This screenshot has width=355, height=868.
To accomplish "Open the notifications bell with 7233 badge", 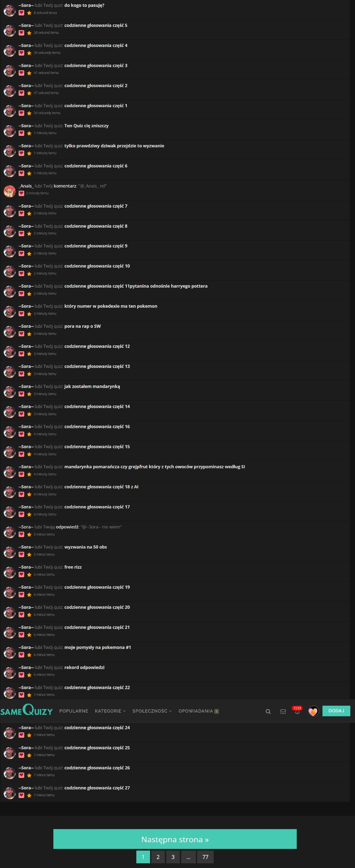I will (x=297, y=711).
